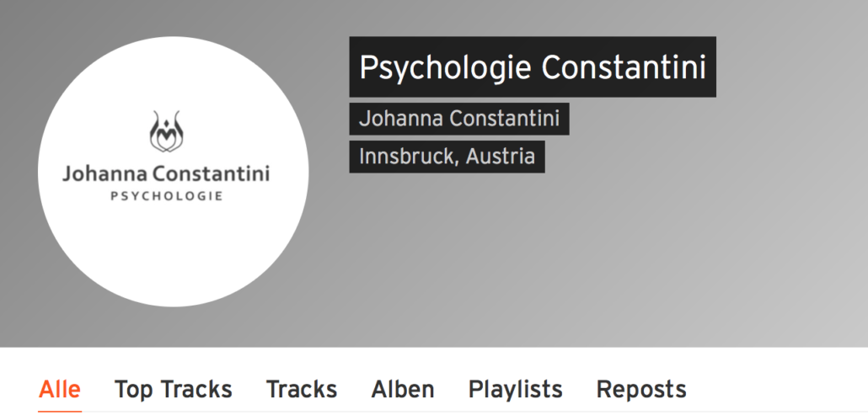Viewport: 868px width, 415px height.
Task: Click the 'Johanna Constantini' name label
Action: (x=458, y=119)
